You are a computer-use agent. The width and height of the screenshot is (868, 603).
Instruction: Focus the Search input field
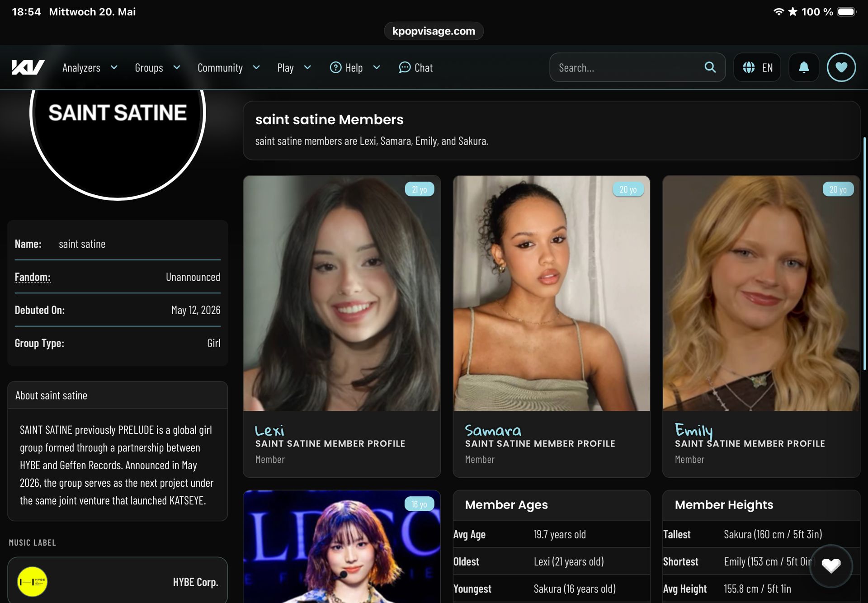[x=637, y=67]
